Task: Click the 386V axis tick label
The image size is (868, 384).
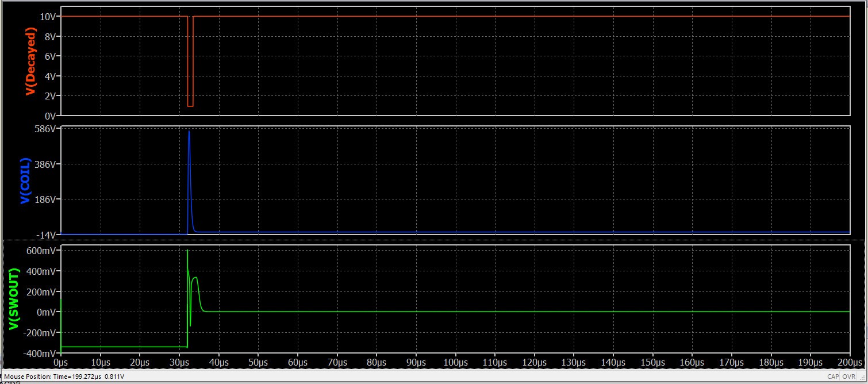Action: point(45,164)
